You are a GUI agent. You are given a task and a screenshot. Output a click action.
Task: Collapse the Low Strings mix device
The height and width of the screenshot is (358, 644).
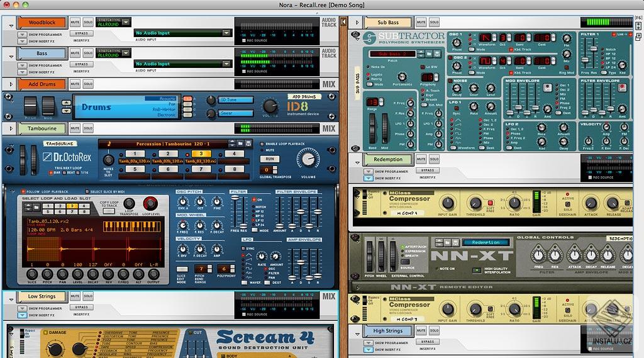coord(11,299)
